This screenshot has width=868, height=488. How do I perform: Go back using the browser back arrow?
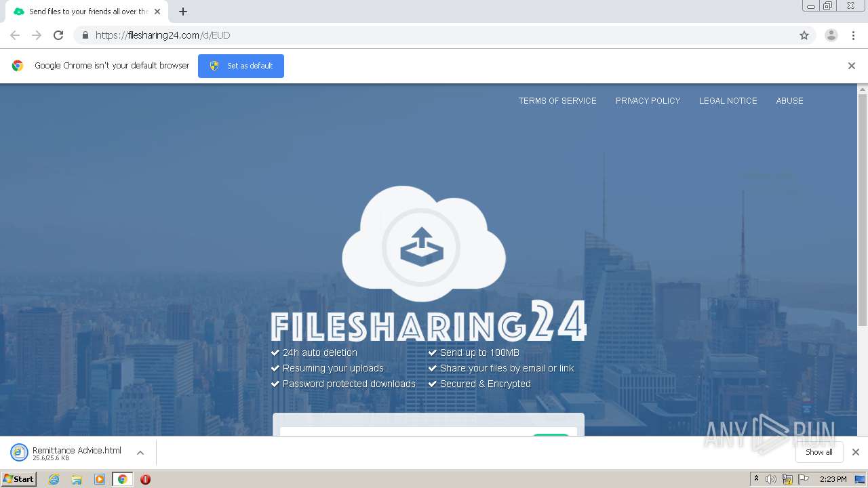click(x=15, y=35)
